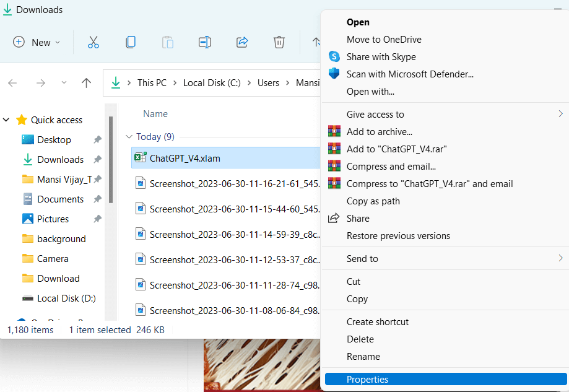Click the Copy icon in the toolbar
This screenshot has height=392, width=569.
(x=131, y=42)
